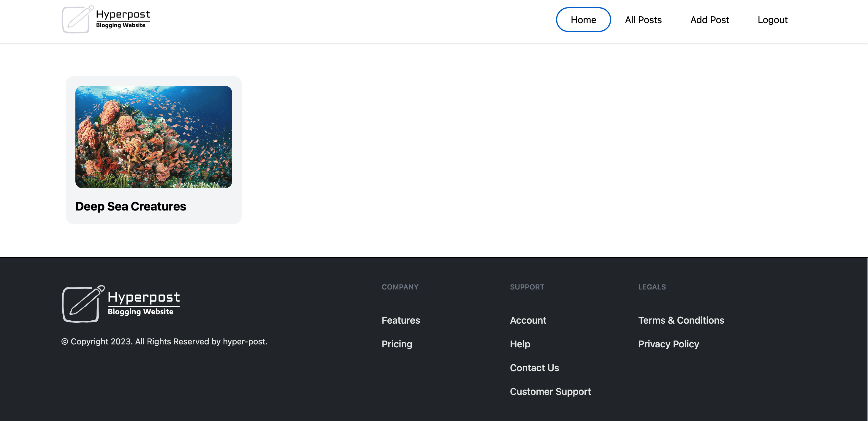Open the Pricing link

click(x=397, y=344)
